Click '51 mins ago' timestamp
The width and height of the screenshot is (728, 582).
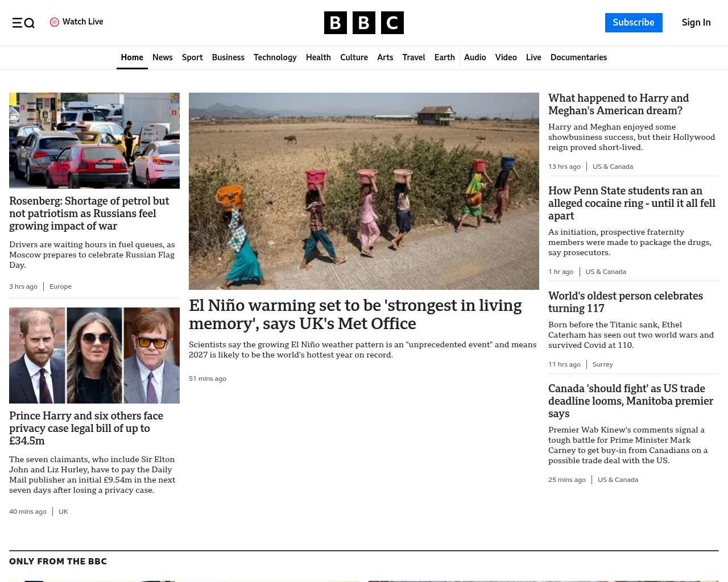click(208, 379)
